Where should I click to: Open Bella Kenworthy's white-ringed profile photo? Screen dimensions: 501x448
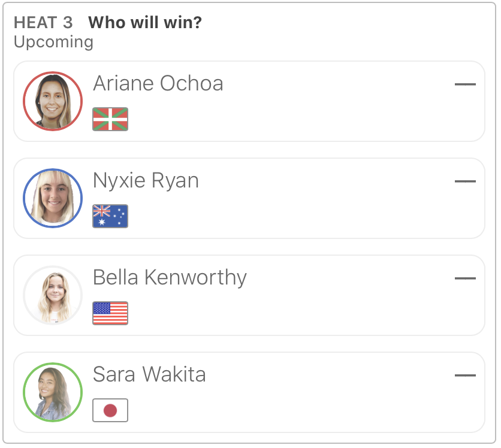pyautogui.click(x=53, y=295)
